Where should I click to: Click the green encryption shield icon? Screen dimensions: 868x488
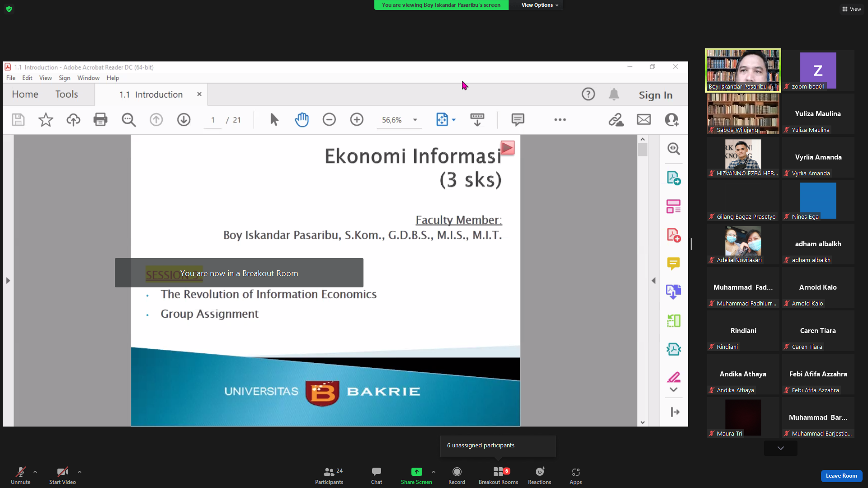[x=9, y=9]
